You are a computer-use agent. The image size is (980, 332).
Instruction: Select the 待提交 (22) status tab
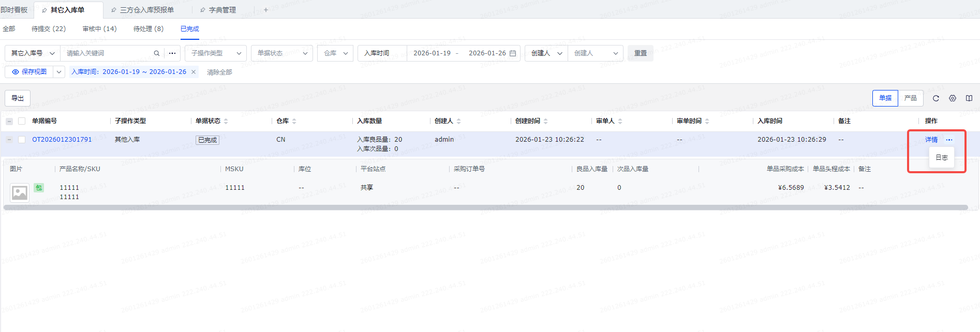[x=49, y=29]
